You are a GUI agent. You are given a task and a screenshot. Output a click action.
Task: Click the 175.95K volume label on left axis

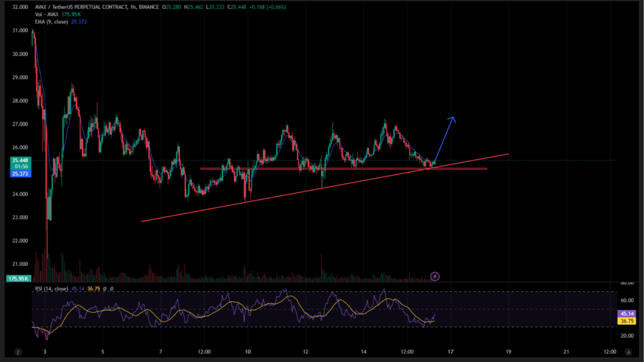pyautogui.click(x=18, y=278)
